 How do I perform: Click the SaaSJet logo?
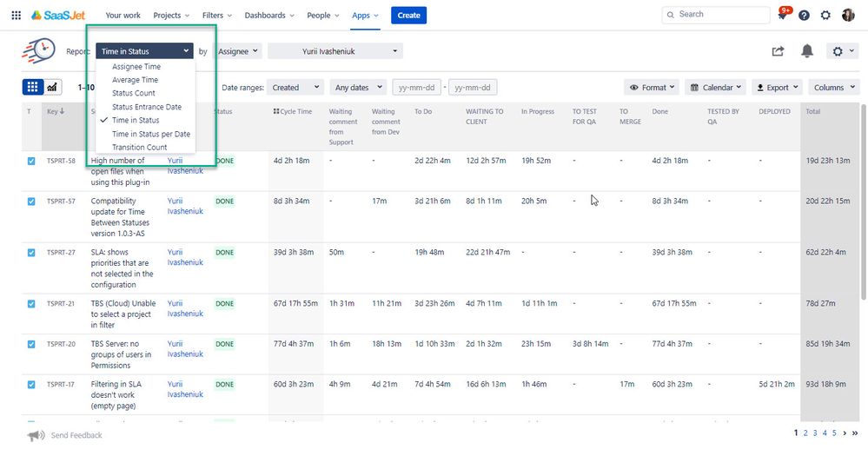(x=58, y=16)
